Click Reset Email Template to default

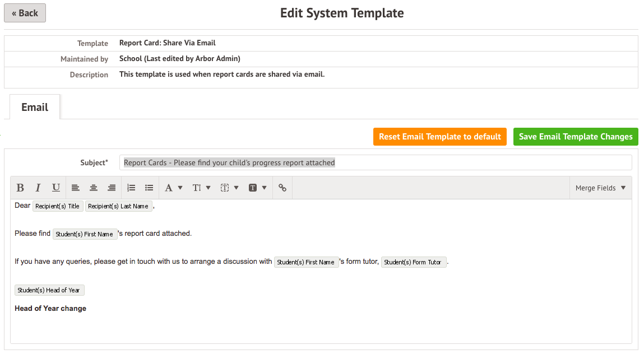pyautogui.click(x=439, y=137)
